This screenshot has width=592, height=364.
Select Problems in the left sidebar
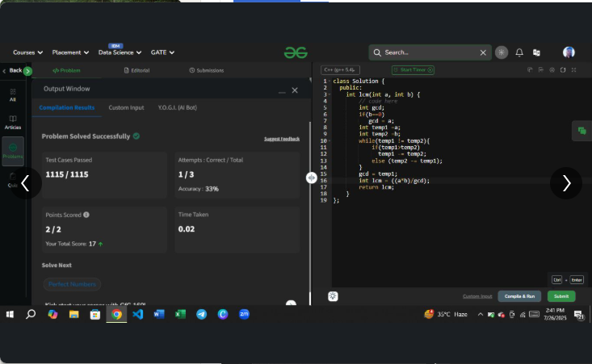pos(13,151)
